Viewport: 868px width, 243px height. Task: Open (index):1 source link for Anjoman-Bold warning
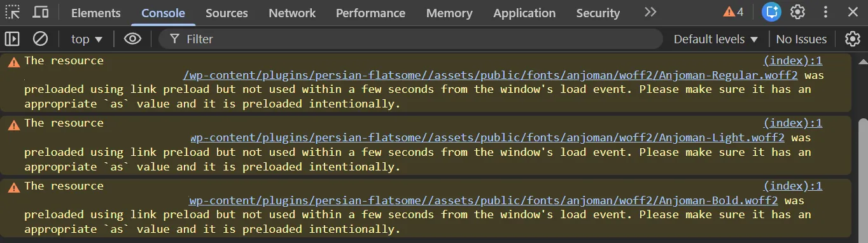tap(793, 186)
